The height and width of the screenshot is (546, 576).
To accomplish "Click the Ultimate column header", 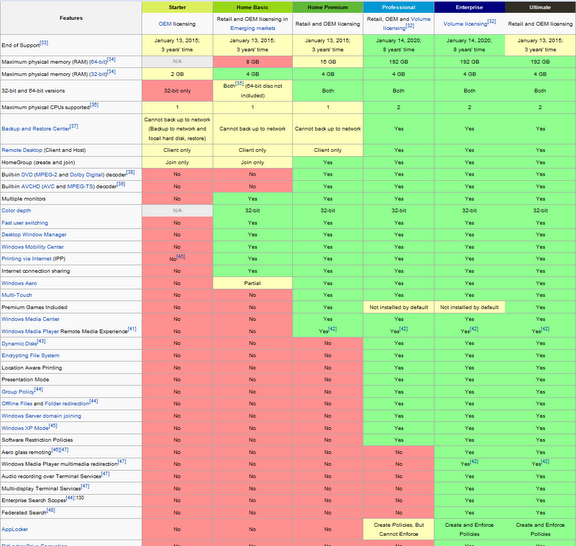I will pos(540,7).
